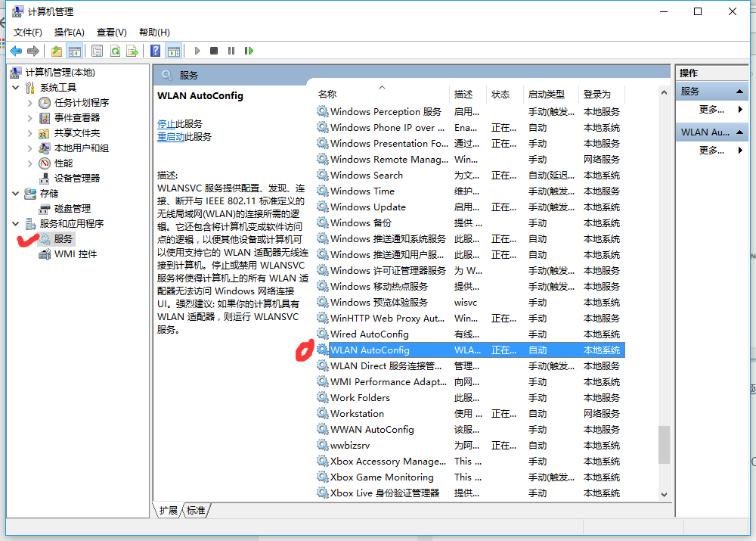The width and height of the screenshot is (756, 541).
Task: Click the Back arrow toolbar icon
Action: tap(15, 51)
